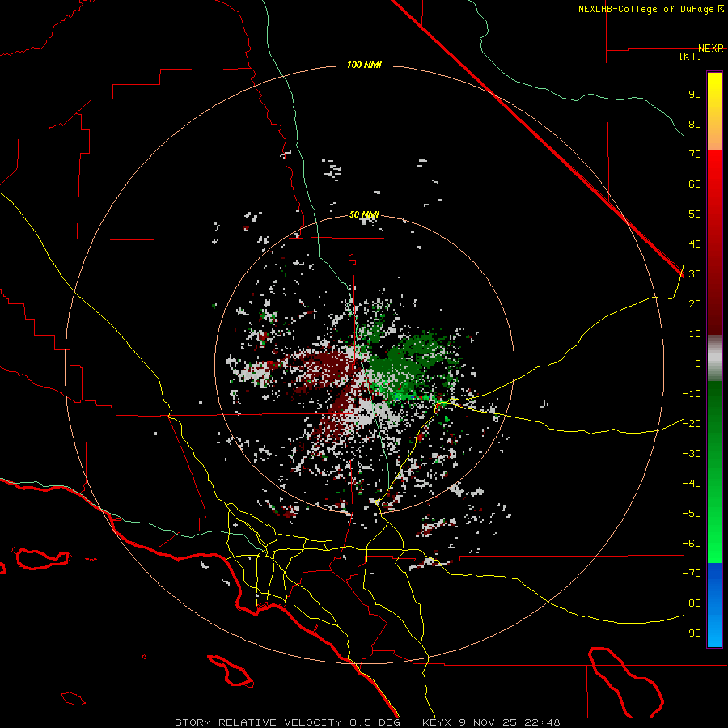Click the gray zero-velocity segment of color bar

coord(714,358)
